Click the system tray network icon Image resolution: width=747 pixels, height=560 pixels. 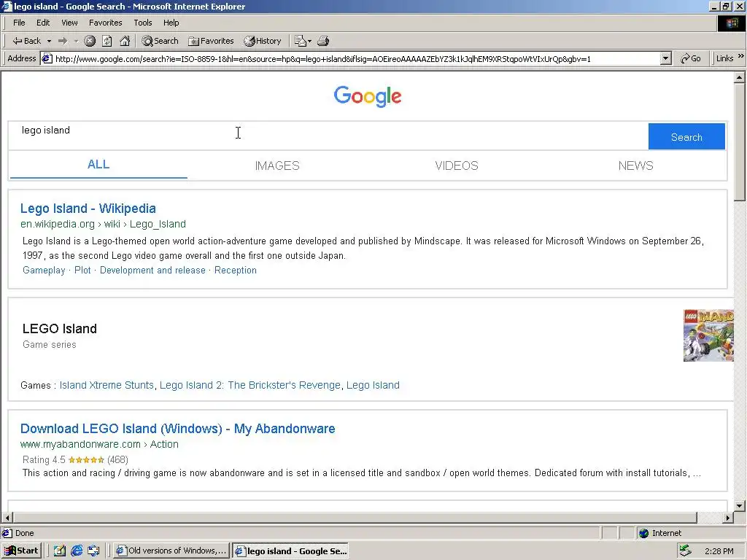coord(685,551)
